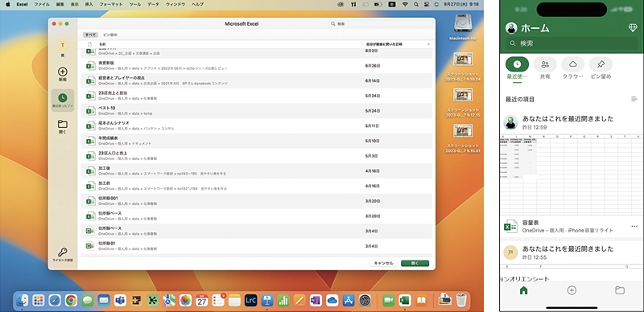Open OneDrive cloud icon in the Dock
The image size is (644, 312).
coord(332,301)
